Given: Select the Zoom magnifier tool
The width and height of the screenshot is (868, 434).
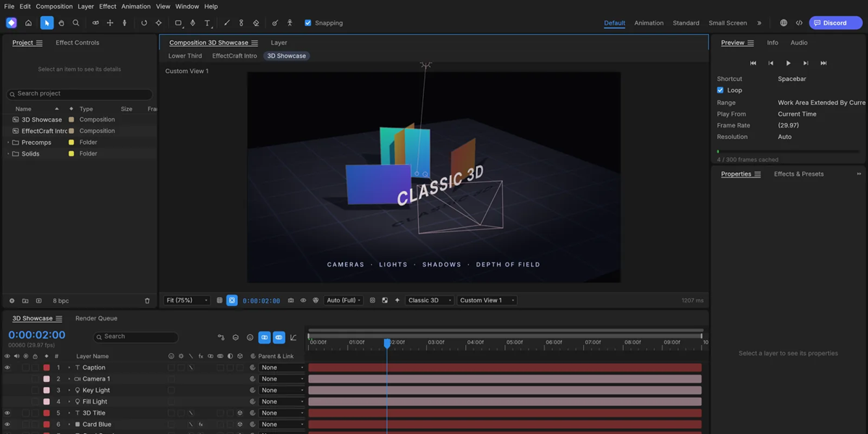Looking at the screenshot, I should 76,23.
